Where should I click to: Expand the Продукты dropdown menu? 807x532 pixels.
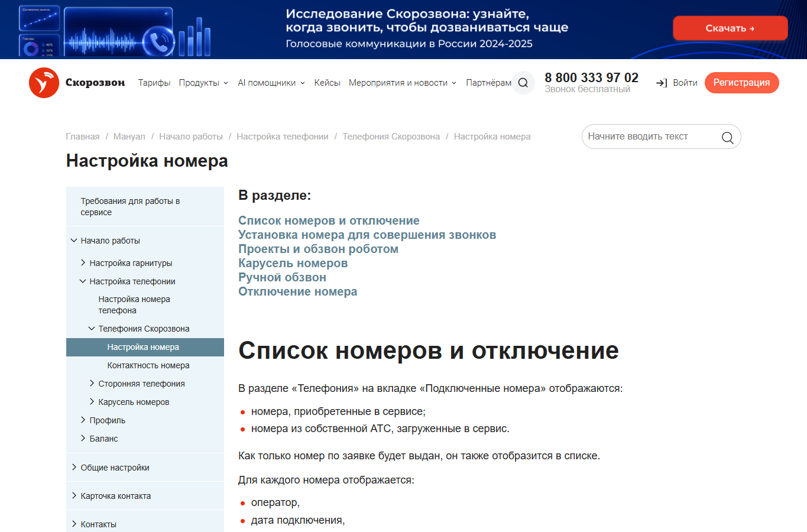coord(203,83)
